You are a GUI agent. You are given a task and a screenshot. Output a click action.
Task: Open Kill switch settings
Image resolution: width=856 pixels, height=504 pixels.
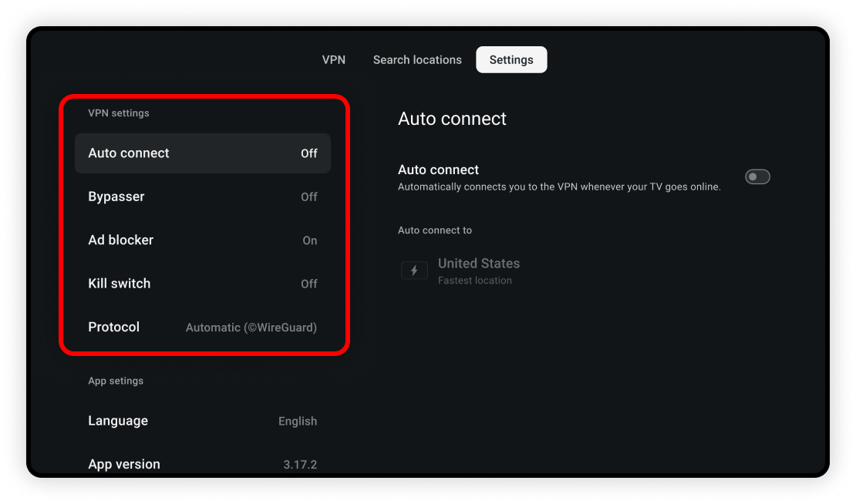(203, 284)
